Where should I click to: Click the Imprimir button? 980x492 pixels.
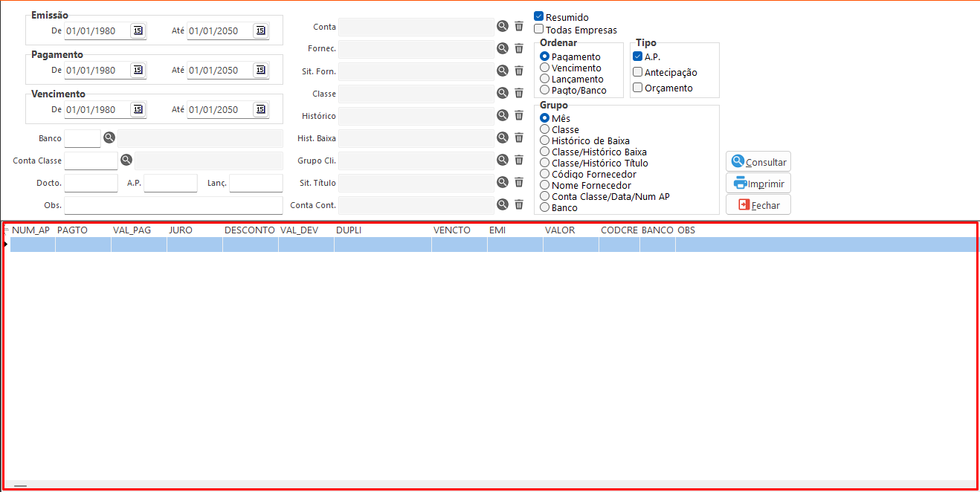pos(758,183)
